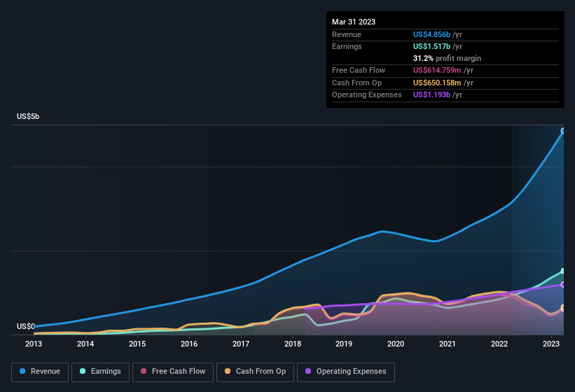Click the Earnings endpoint marker on the teal line
This screenshot has height=392, width=575.
[x=563, y=271]
